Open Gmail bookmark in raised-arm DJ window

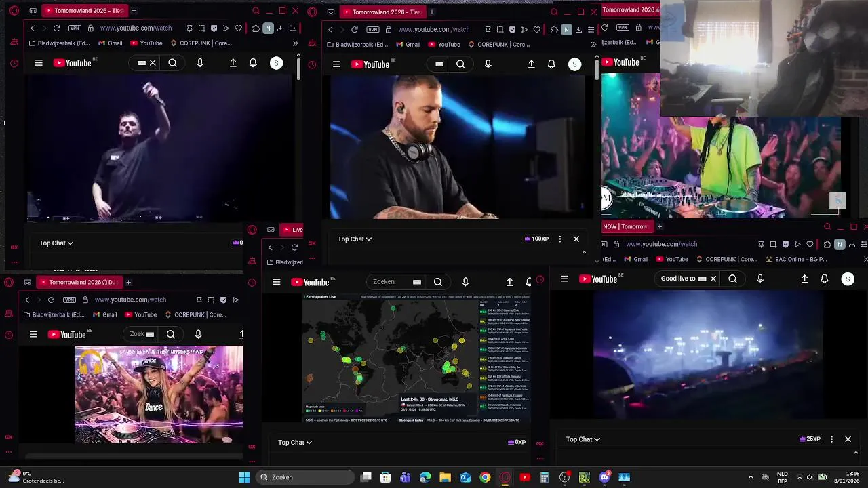coord(110,43)
